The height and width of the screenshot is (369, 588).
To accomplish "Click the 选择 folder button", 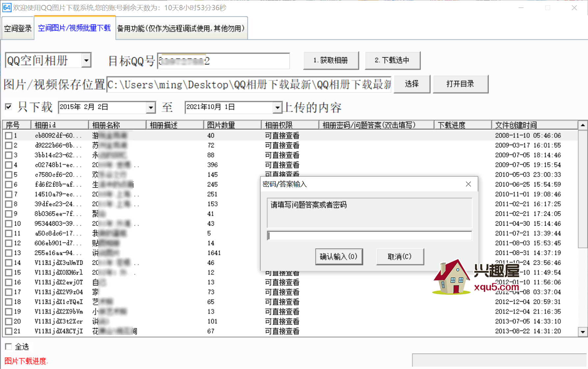I will pyautogui.click(x=412, y=84).
